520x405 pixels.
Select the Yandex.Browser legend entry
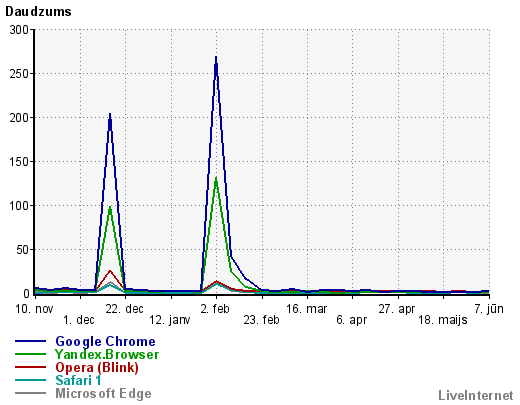[x=107, y=355]
